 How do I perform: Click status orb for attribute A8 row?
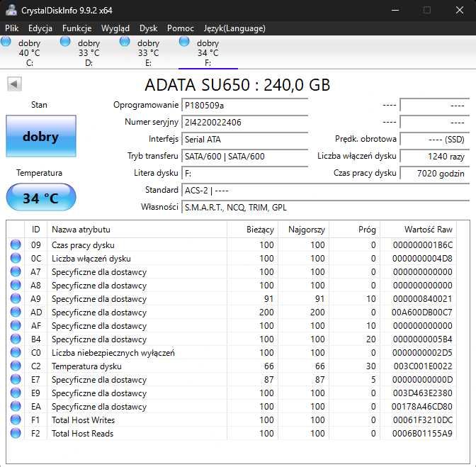16,285
